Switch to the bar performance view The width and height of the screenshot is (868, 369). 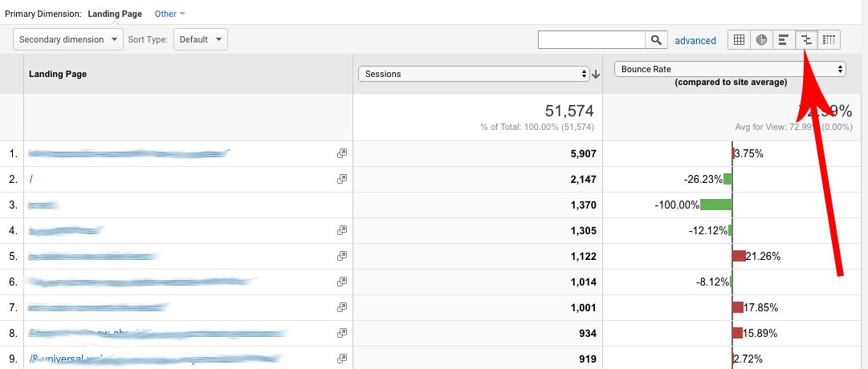point(784,39)
